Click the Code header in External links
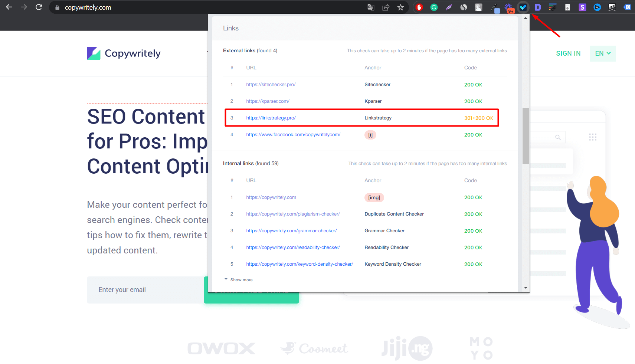 pos(471,68)
